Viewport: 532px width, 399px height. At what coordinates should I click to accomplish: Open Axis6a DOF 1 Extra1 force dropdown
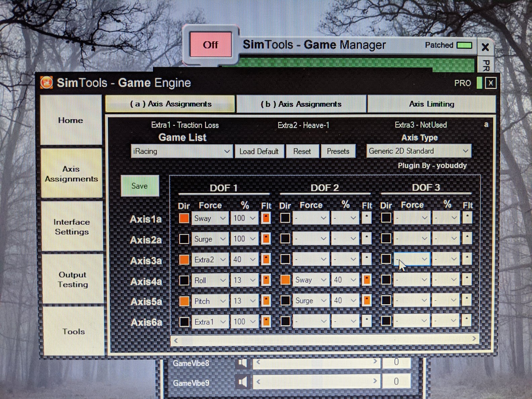(210, 322)
